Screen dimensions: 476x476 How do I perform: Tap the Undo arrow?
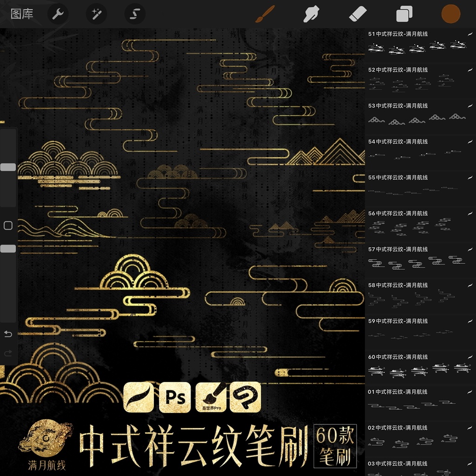[8, 333]
